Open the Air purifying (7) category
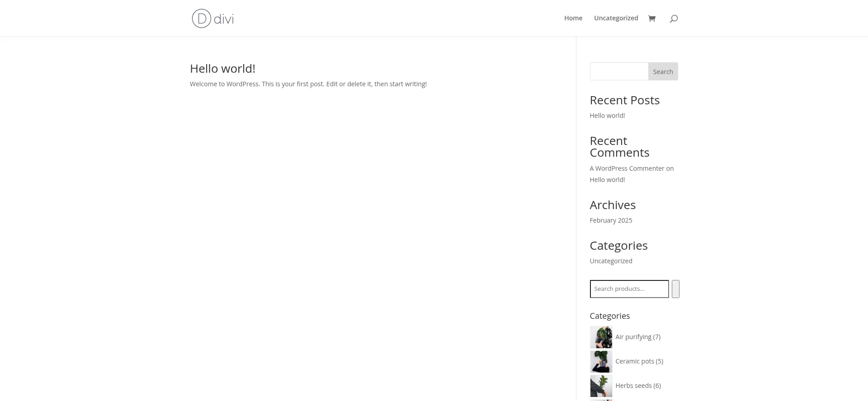Image resolution: width=868 pixels, height=401 pixels. pyautogui.click(x=638, y=337)
